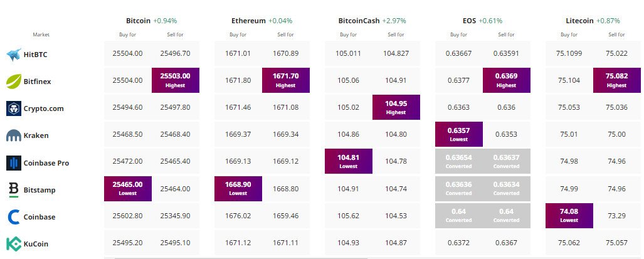Click Coinbase Pro converted EOS buy cell
Image resolution: width=644 pixels, height=259 pixels.
[459, 162]
